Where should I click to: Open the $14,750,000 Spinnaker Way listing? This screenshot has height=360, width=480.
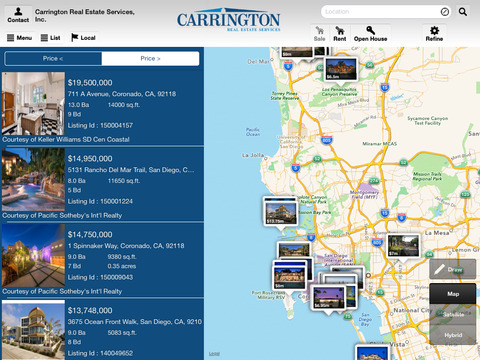(x=103, y=260)
